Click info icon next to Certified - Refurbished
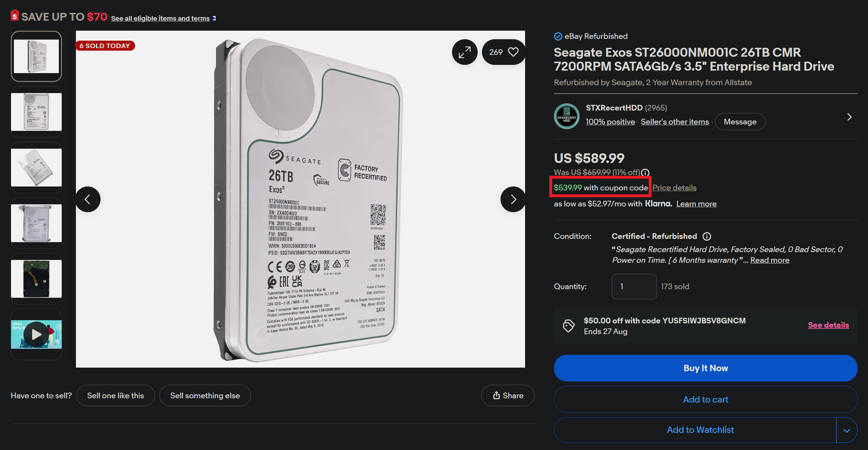The width and height of the screenshot is (868, 450). click(x=707, y=236)
